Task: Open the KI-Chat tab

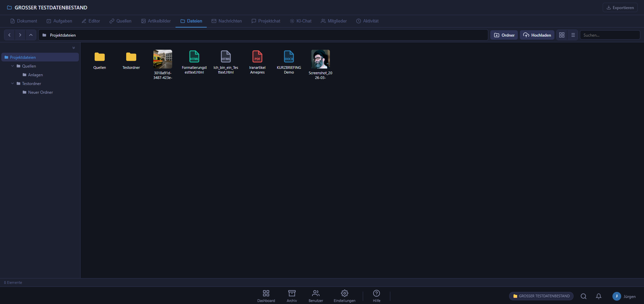Action: (x=301, y=21)
